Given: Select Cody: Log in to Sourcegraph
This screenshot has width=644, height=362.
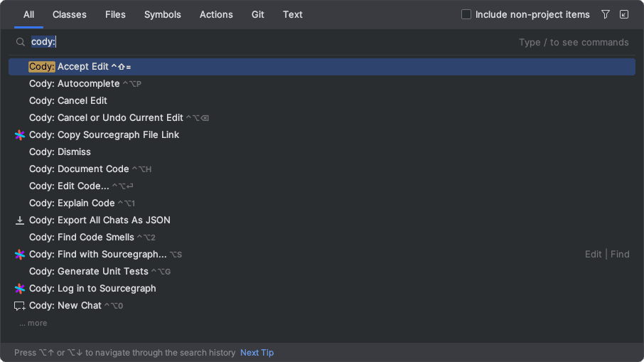Looking at the screenshot, I should [322, 289].
